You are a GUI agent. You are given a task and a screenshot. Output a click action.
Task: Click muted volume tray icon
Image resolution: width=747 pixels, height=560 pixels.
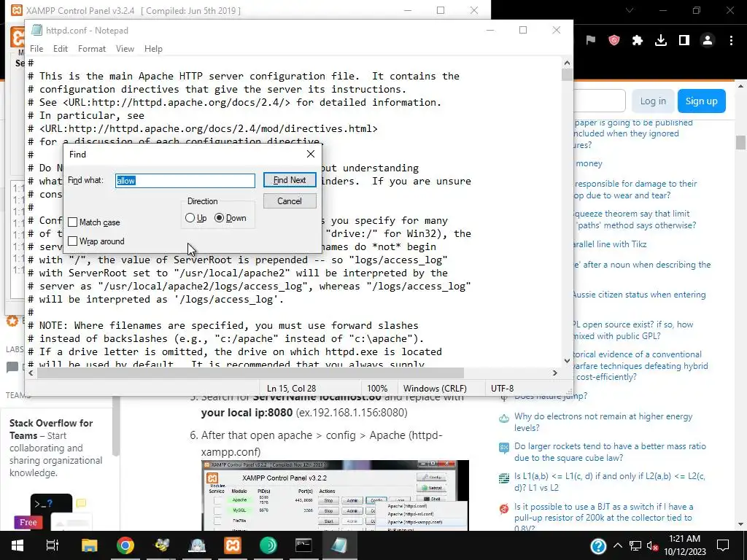coord(653,546)
